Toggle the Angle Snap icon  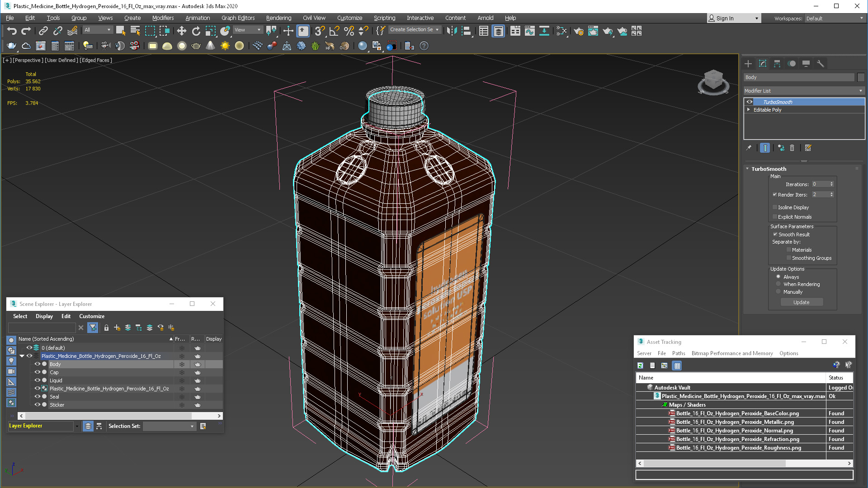click(334, 31)
